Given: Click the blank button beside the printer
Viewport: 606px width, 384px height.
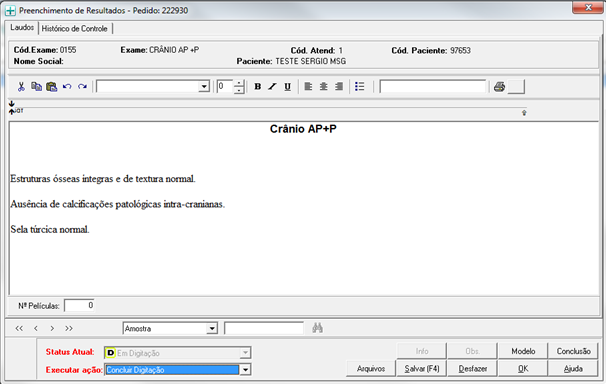Looking at the screenshot, I should pos(516,87).
